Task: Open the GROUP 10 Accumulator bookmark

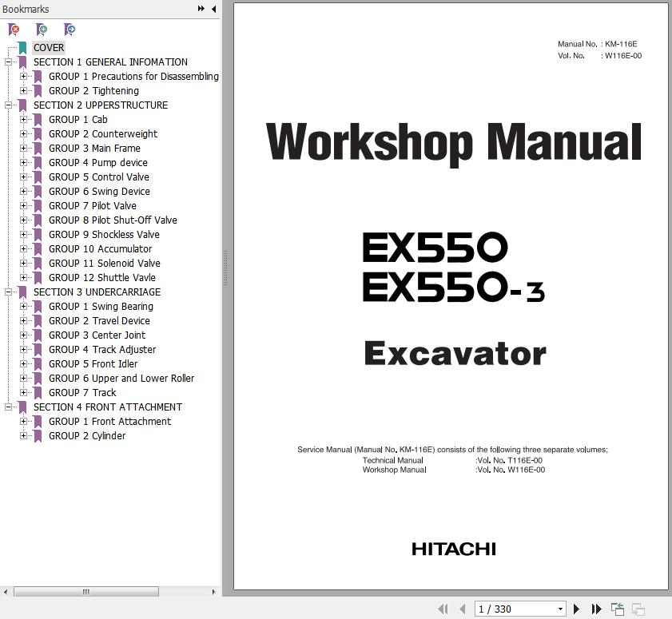Action: pos(100,249)
